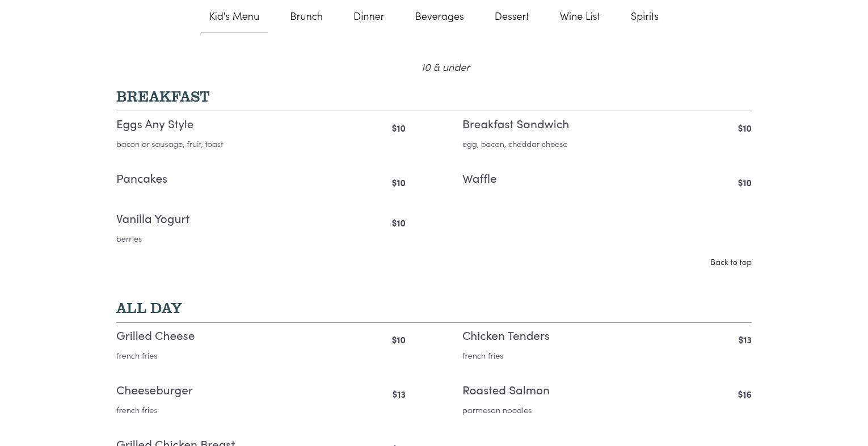The image size is (868, 446).
Task: Go to the Beverages tab
Action: click(x=439, y=16)
